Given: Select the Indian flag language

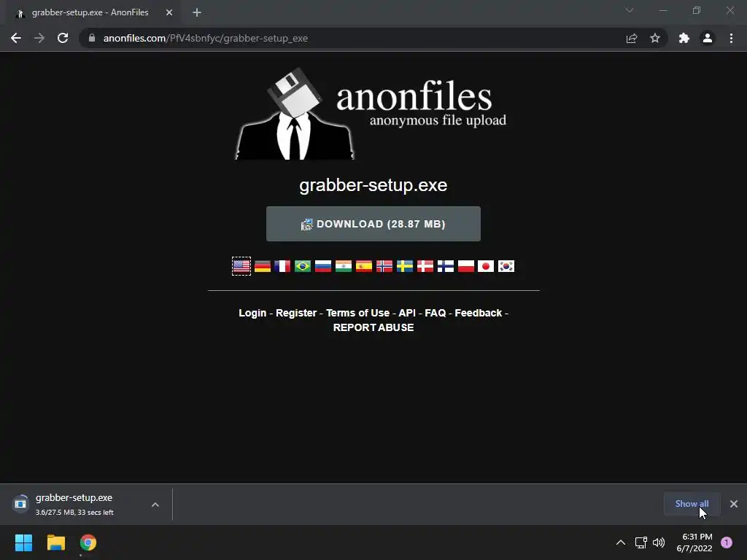Looking at the screenshot, I should [x=344, y=266].
